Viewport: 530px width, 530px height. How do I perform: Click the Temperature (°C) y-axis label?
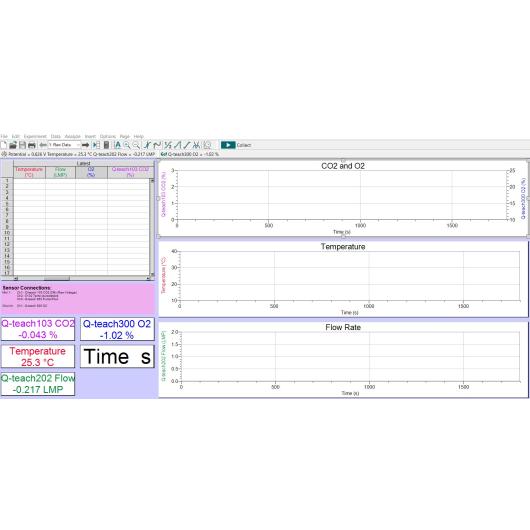(164, 275)
